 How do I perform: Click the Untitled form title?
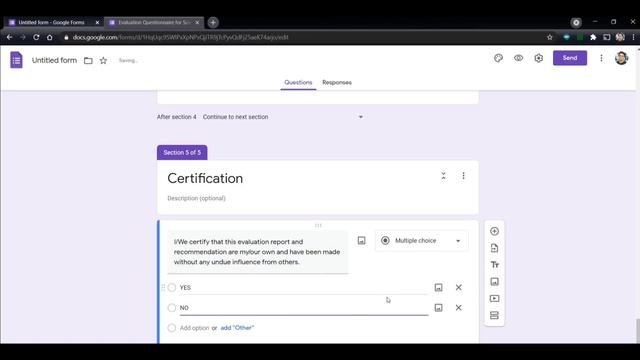click(x=54, y=60)
